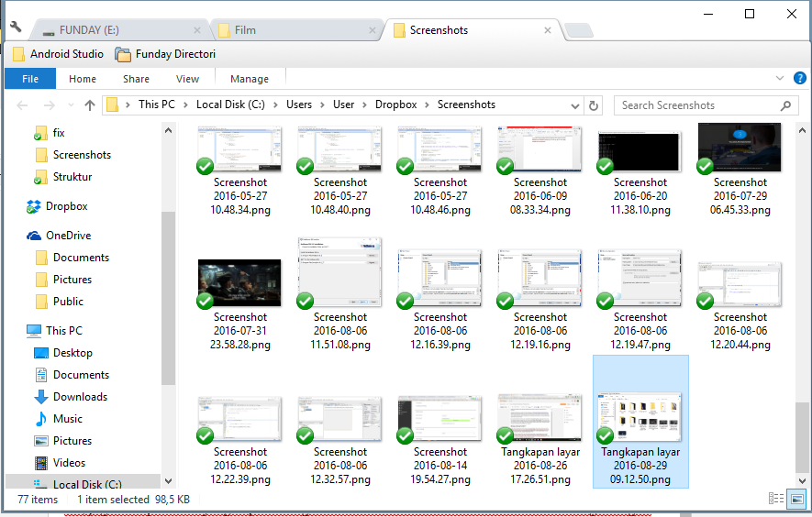Open the Share ribbon tab

136,79
